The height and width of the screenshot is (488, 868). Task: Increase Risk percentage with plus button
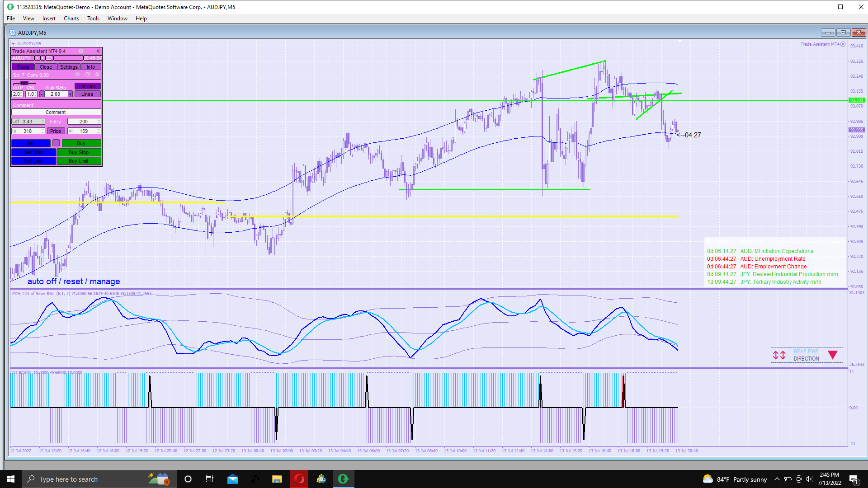point(70,94)
